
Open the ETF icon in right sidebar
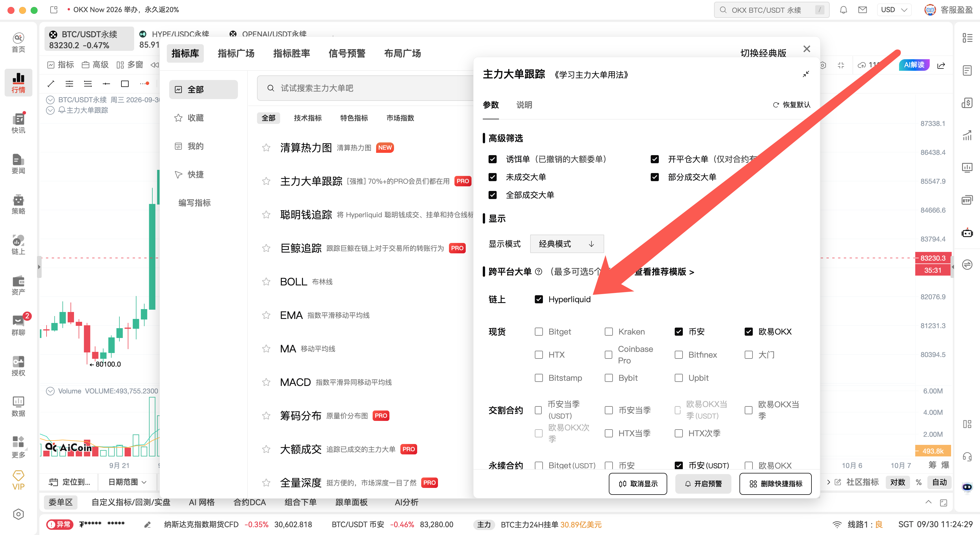click(967, 200)
